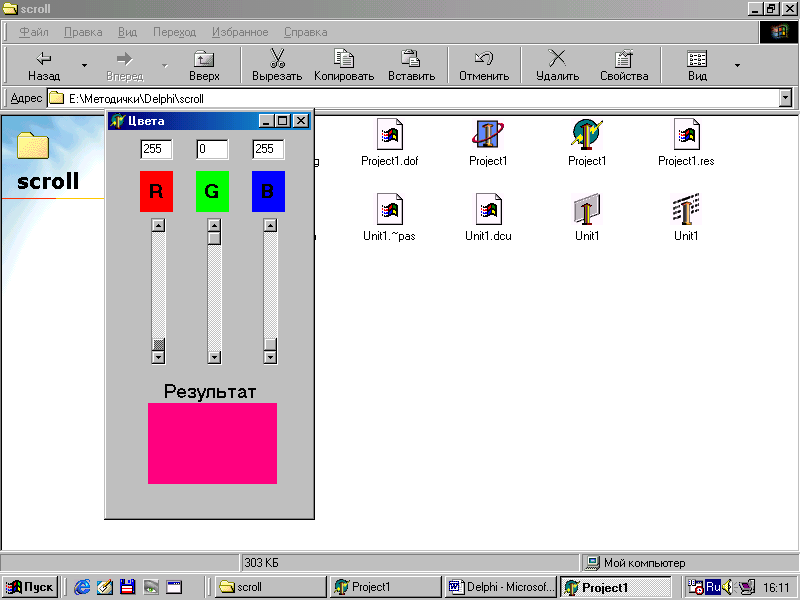Click down arrow of the B scrollbar
The height and width of the screenshot is (600, 800).
(270, 357)
